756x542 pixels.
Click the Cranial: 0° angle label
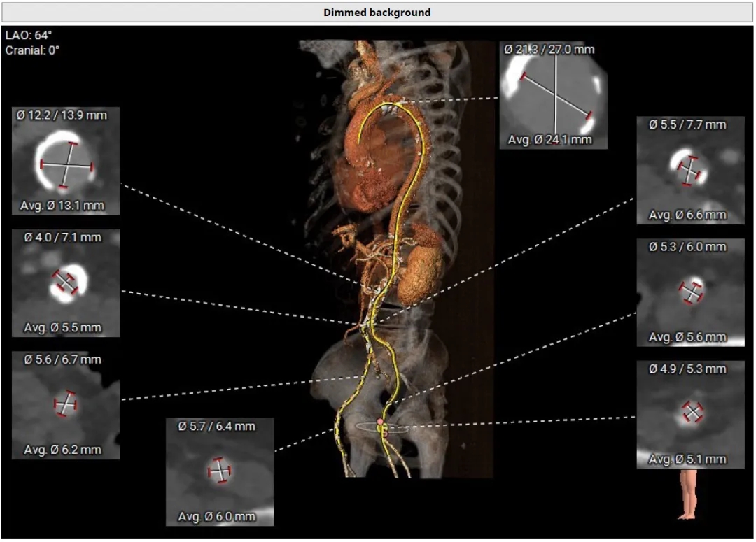[32, 50]
